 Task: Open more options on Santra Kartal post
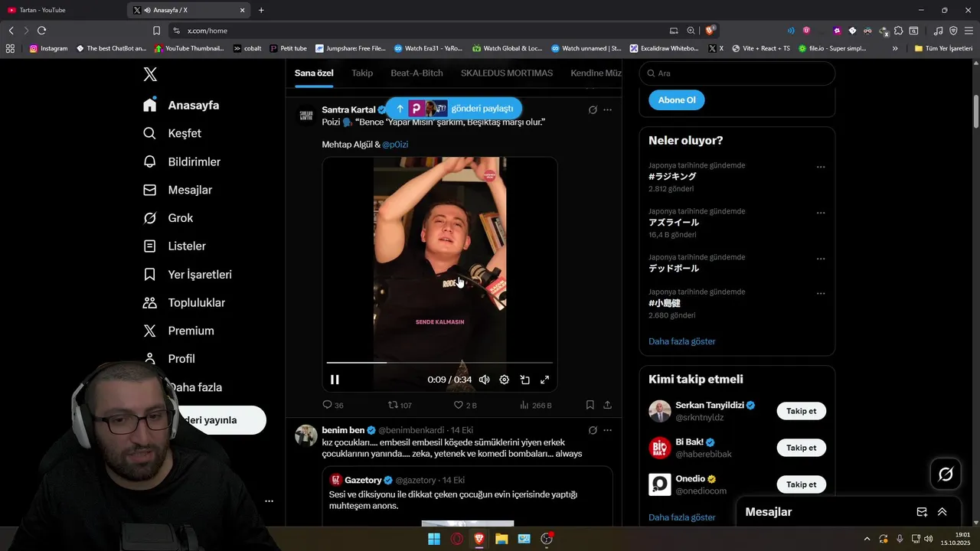click(x=607, y=109)
